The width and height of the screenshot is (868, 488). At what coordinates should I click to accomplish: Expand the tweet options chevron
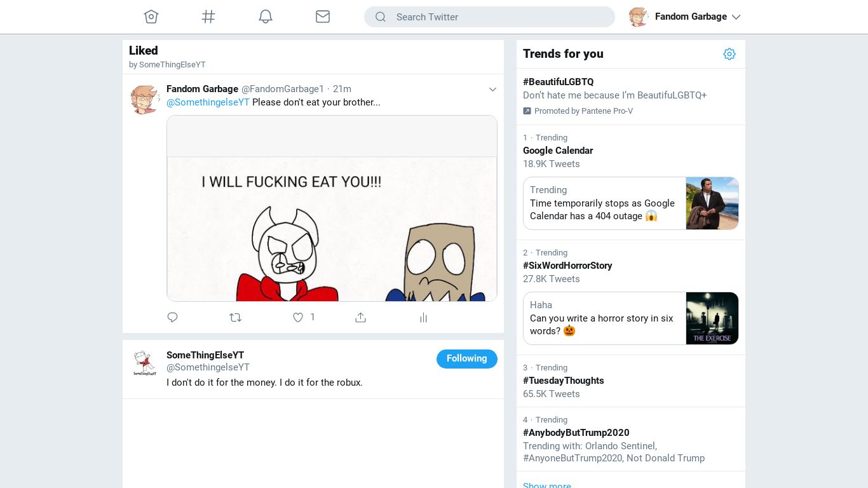click(x=492, y=90)
